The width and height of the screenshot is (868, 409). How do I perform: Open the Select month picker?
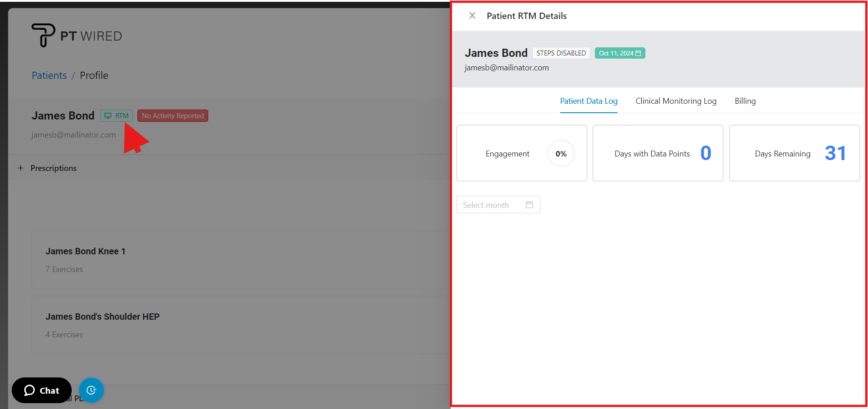pos(491,205)
